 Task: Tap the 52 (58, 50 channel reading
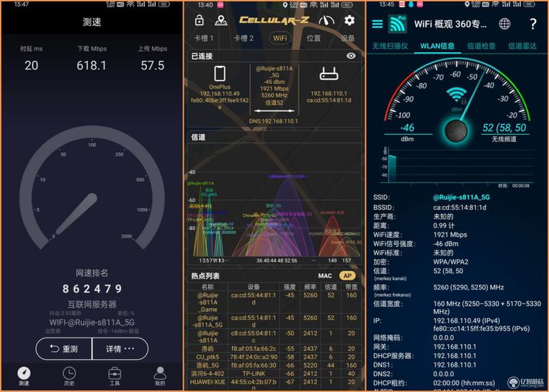click(x=504, y=128)
